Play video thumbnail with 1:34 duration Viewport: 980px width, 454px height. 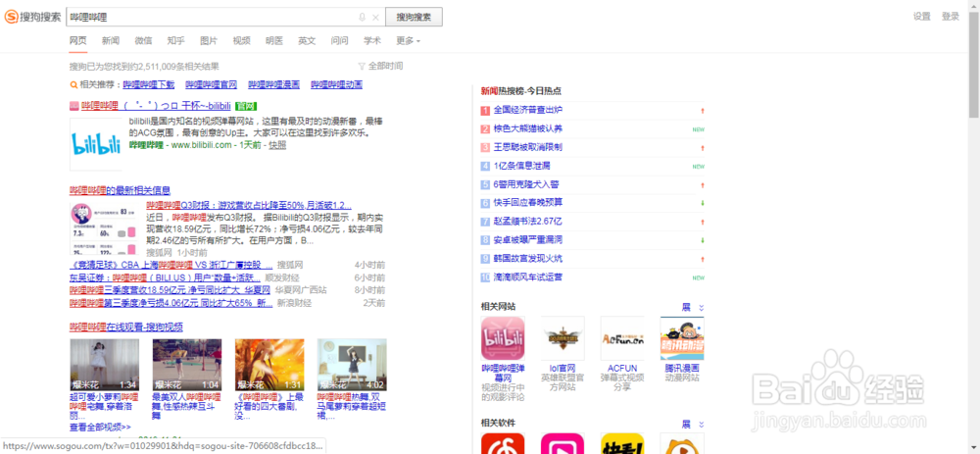pos(105,365)
